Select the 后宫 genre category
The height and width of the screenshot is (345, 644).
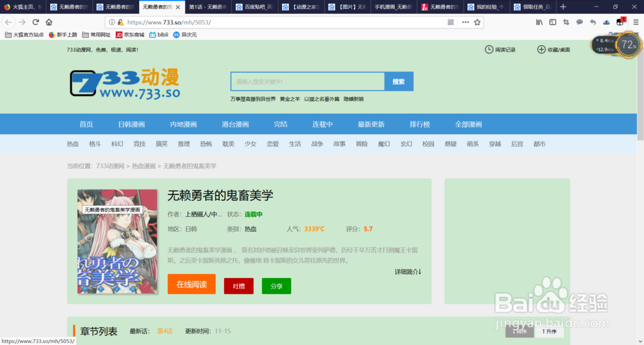(517, 144)
